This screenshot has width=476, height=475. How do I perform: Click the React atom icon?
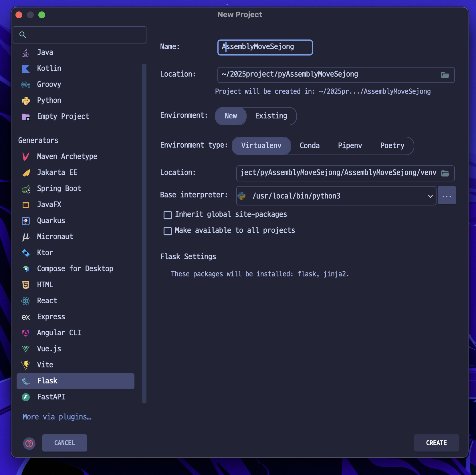point(26,301)
